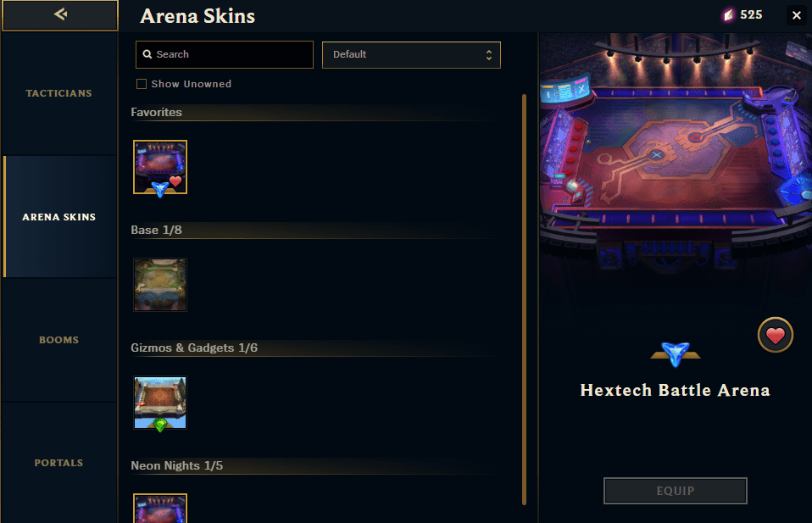The image size is (812, 523).
Task: Select the Base arena skin thumbnail
Action: coord(160,285)
